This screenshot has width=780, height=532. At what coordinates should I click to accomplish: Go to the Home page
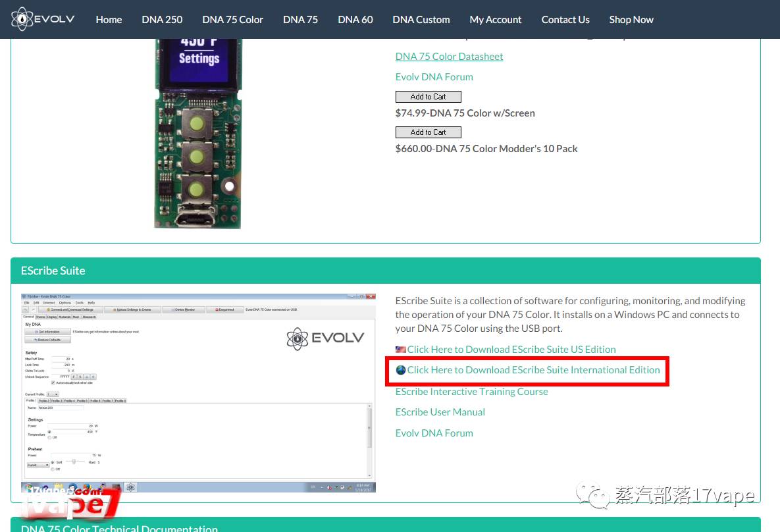pyautogui.click(x=109, y=19)
